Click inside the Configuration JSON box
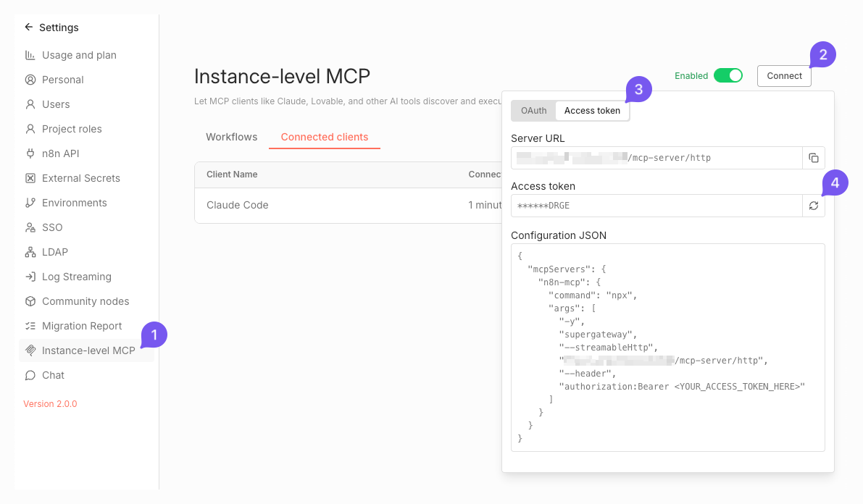 [x=667, y=348]
